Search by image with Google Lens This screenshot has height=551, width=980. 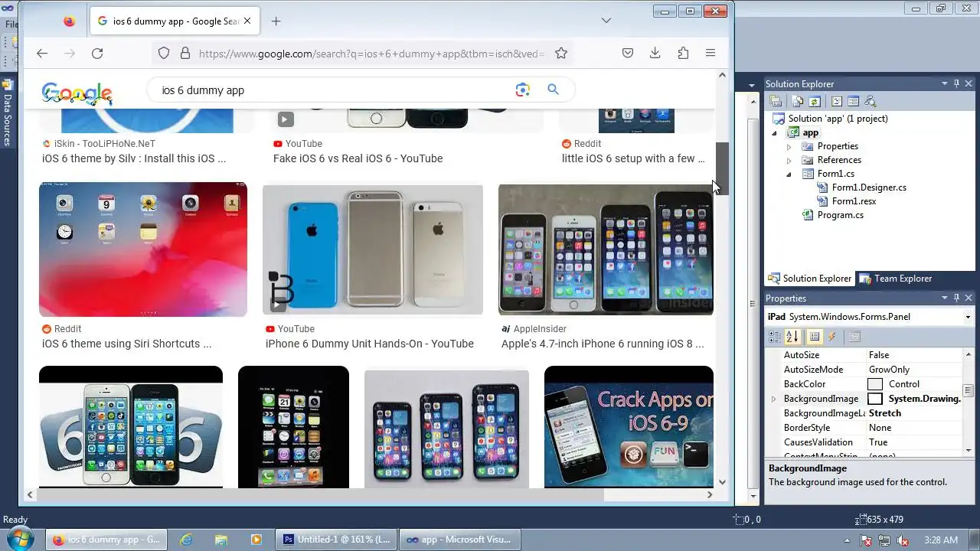click(523, 90)
